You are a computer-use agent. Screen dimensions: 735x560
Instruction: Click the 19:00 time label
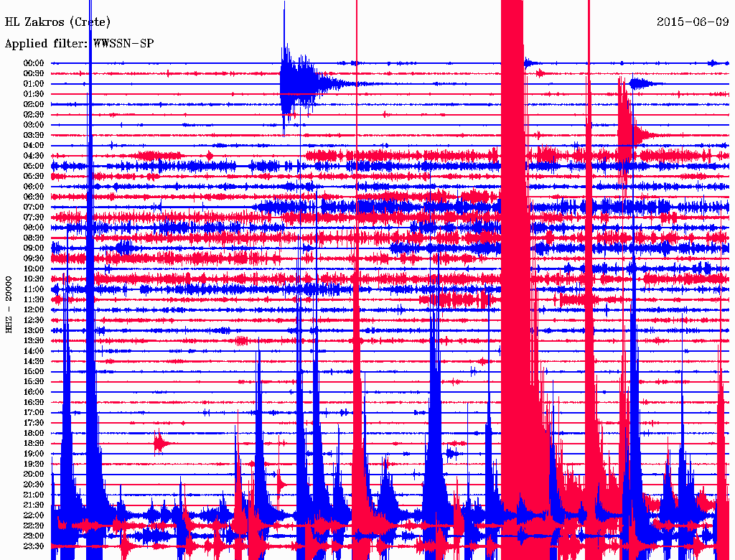(x=34, y=454)
